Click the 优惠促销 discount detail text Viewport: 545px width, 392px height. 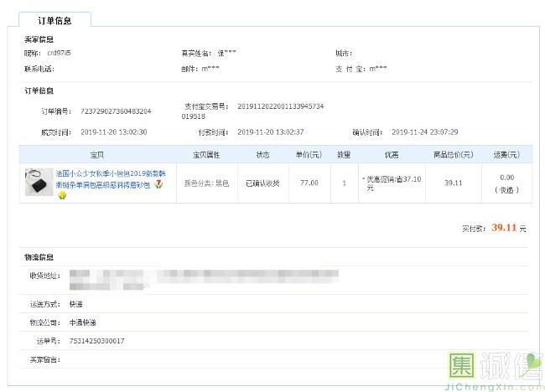(392, 183)
